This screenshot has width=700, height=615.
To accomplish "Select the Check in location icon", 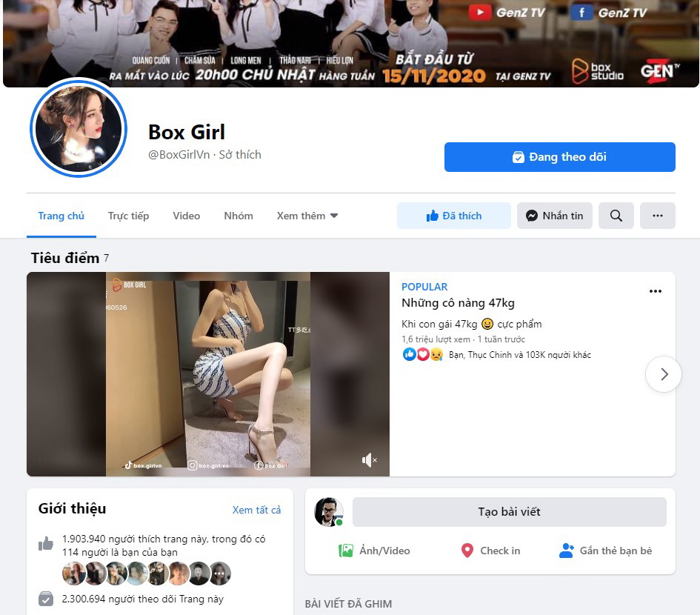I will 467,551.
